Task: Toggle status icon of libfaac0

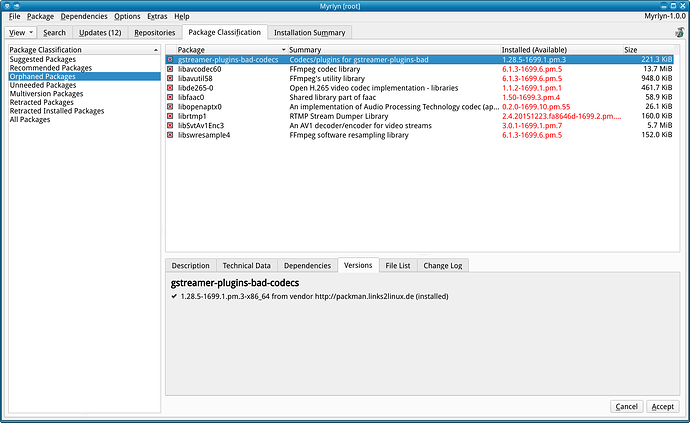Action: pos(170,97)
